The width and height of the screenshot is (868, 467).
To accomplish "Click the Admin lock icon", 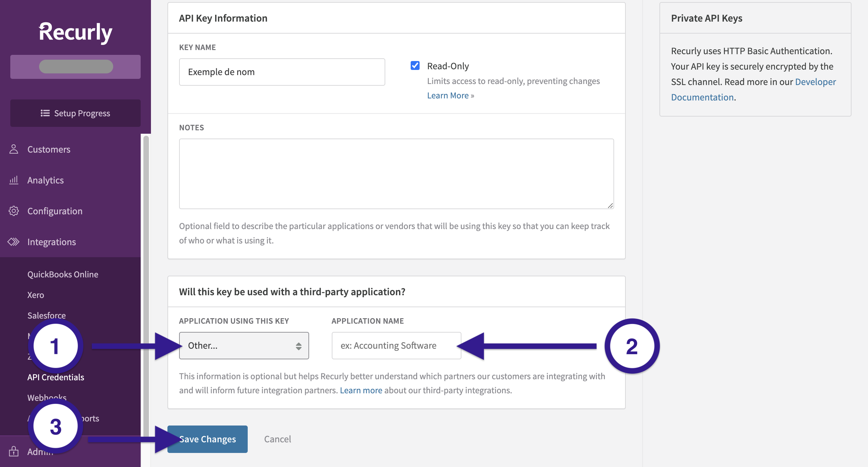I will (x=14, y=451).
